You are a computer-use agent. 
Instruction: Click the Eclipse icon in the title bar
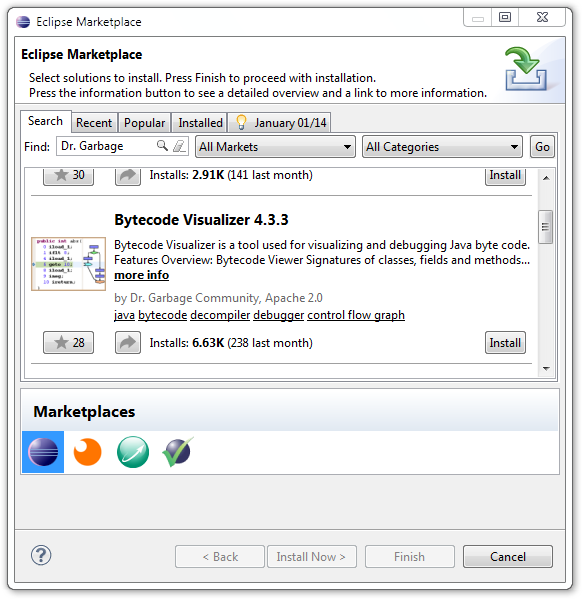[x=23, y=22]
